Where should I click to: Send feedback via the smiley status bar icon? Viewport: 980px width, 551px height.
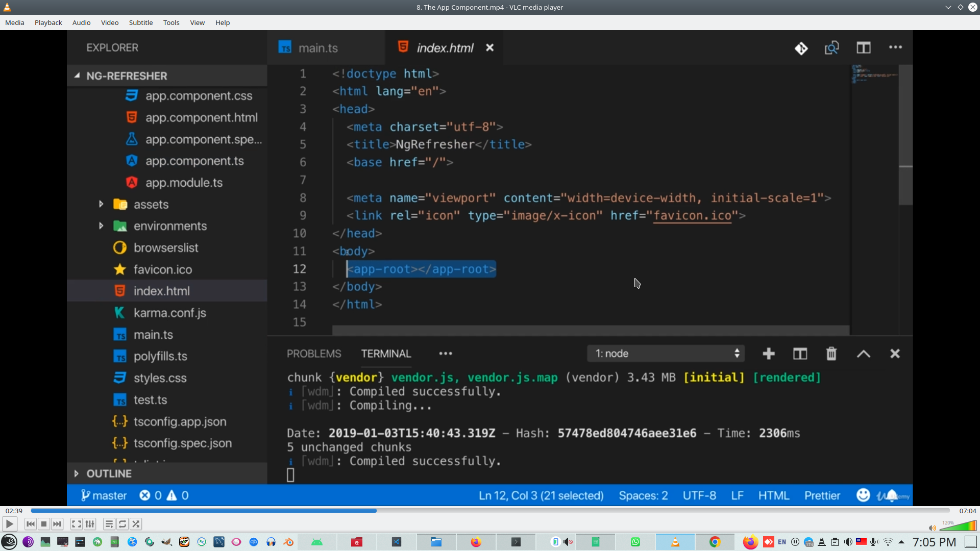(x=863, y=494)
